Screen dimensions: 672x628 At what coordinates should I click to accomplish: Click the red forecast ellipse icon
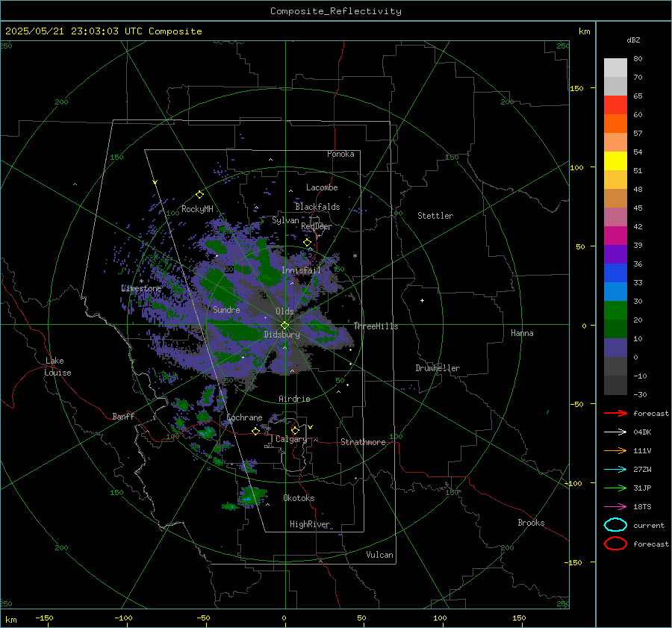pyautogui.click(x=615, y=544)
